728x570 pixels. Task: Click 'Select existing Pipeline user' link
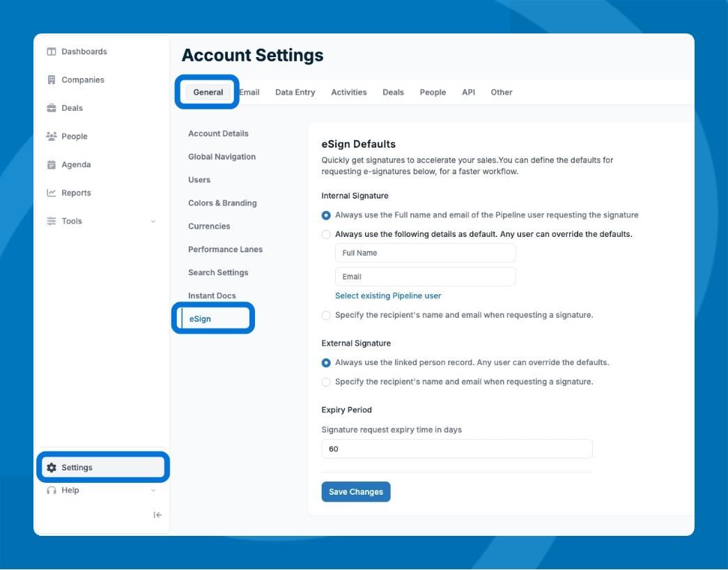tap(388, 296)
